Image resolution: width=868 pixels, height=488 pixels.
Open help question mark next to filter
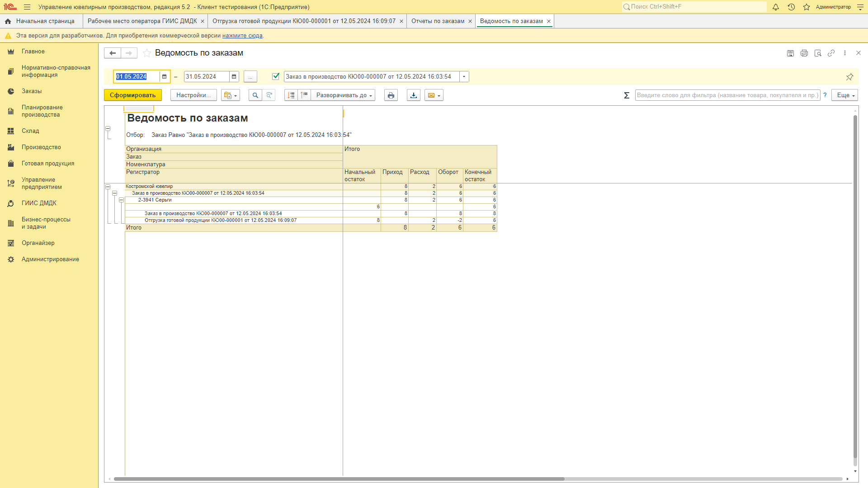point(825,95)
